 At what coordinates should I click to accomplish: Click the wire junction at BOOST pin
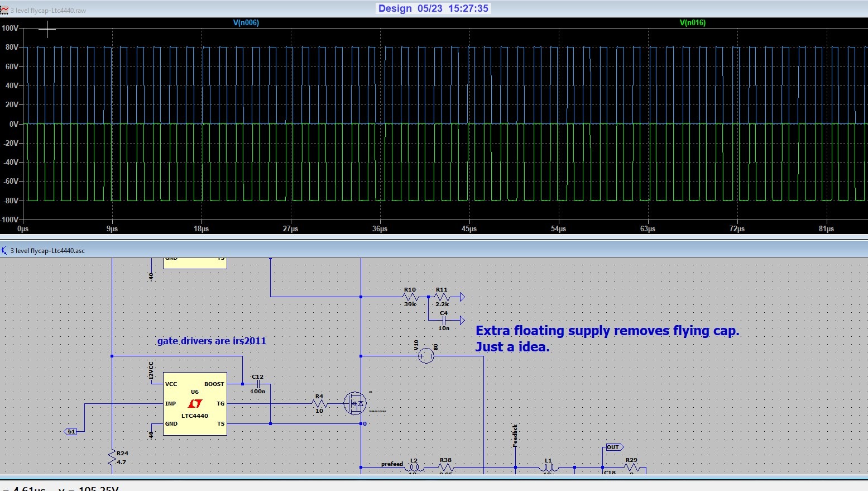[242, 384]
